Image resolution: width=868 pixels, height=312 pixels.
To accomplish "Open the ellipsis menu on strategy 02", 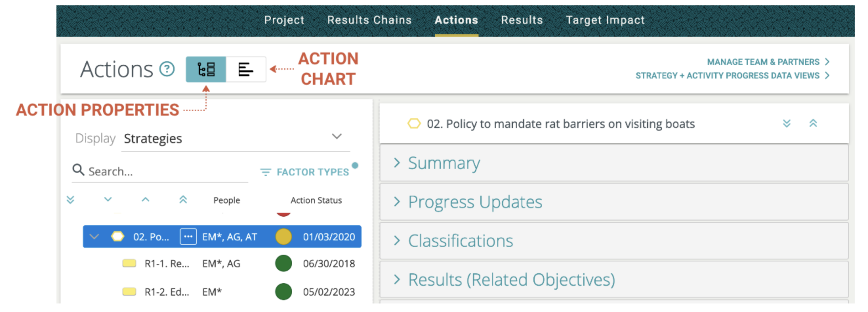I will point(188,236).
